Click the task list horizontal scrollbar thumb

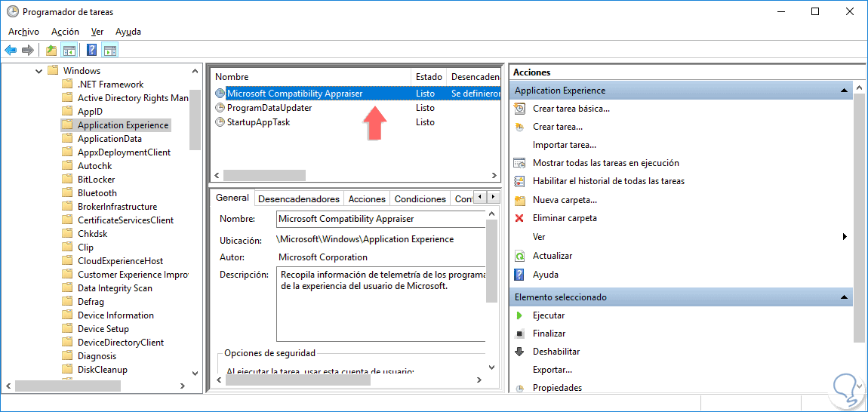pos(265,176)
